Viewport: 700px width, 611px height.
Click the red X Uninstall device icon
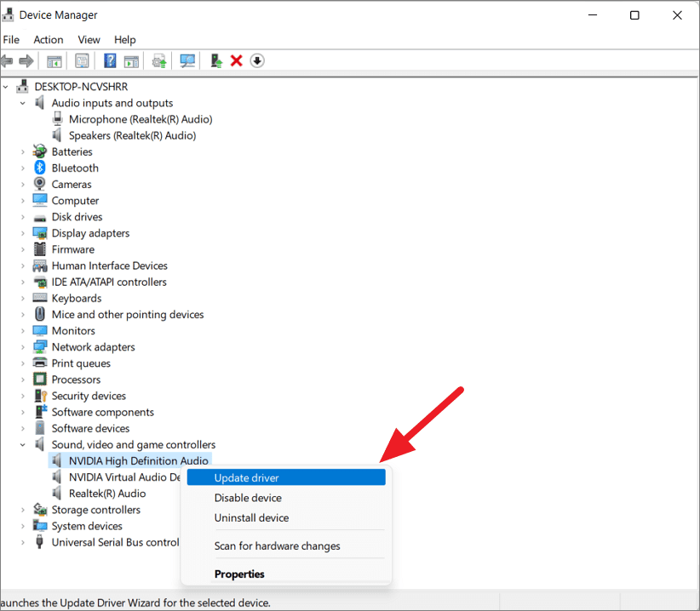[x=236, y=60]
